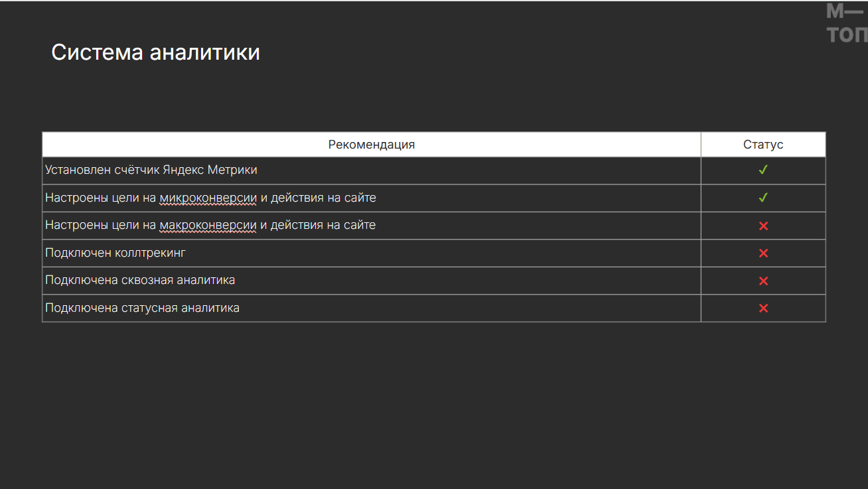
Task: Click red cross for статусная аналитика row
Action: click(763, 308)
